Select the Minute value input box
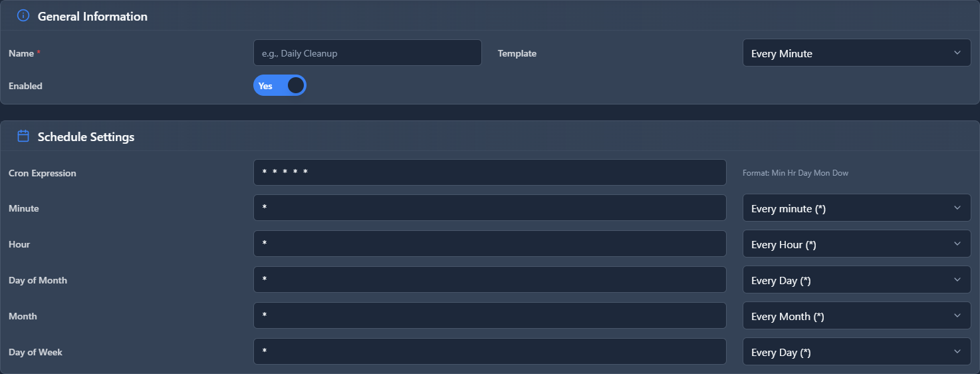980x374 pixels. click(x=489, y=208)
